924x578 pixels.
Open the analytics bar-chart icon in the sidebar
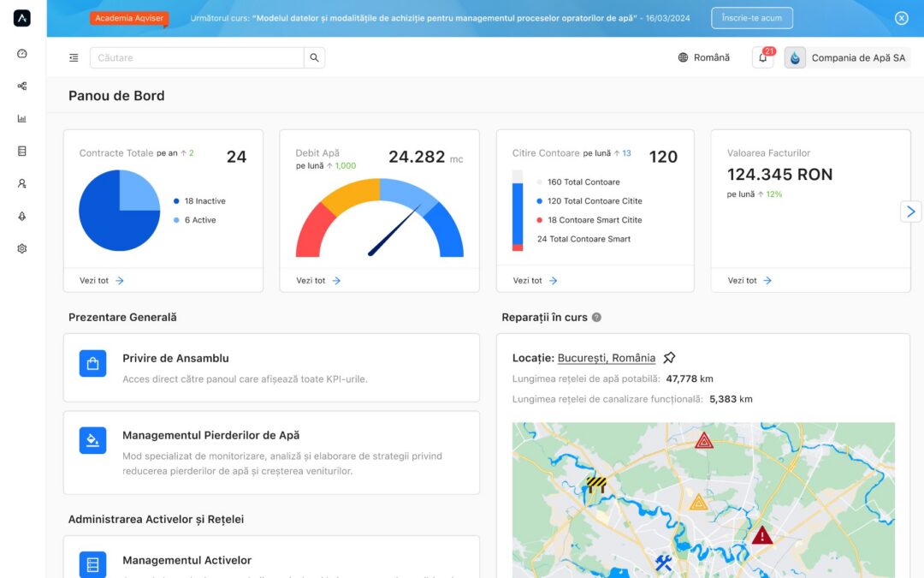point(21,118)
